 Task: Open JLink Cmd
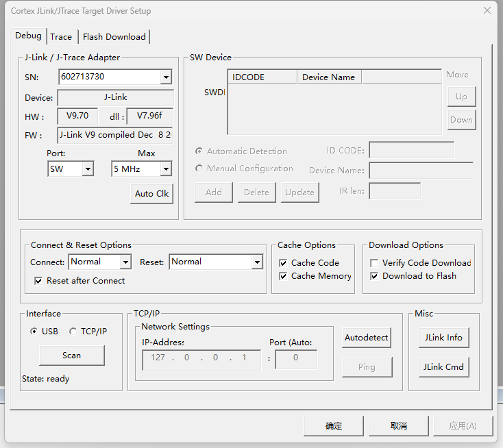(x=443, y=367)
